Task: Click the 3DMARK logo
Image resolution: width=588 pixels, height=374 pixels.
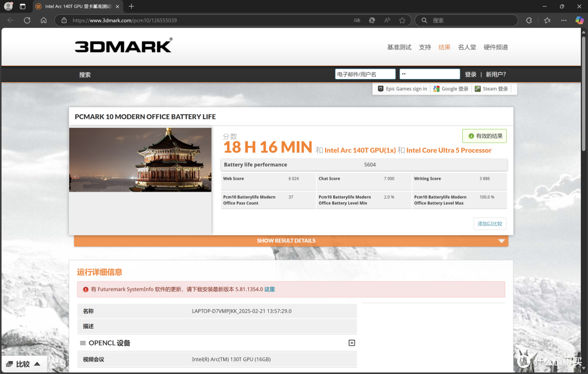Action: coord(124,45)
